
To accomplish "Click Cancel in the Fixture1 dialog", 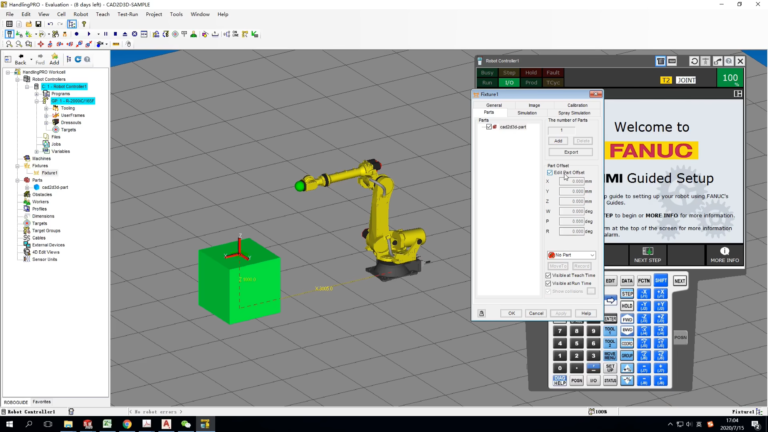I will tap(536, 313).
